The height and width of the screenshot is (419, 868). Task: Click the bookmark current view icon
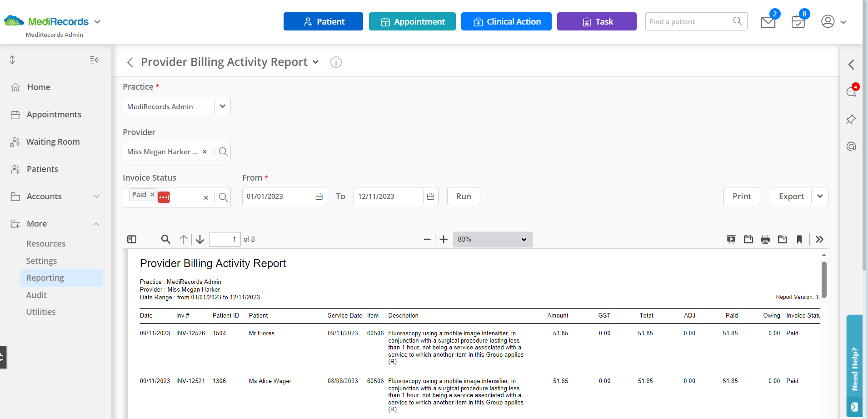point(799,239)
